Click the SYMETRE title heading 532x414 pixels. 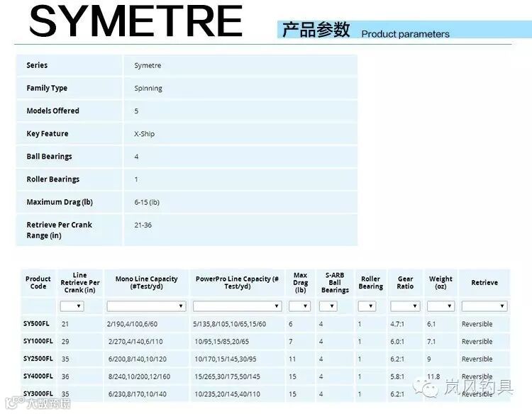coord(135,21)
